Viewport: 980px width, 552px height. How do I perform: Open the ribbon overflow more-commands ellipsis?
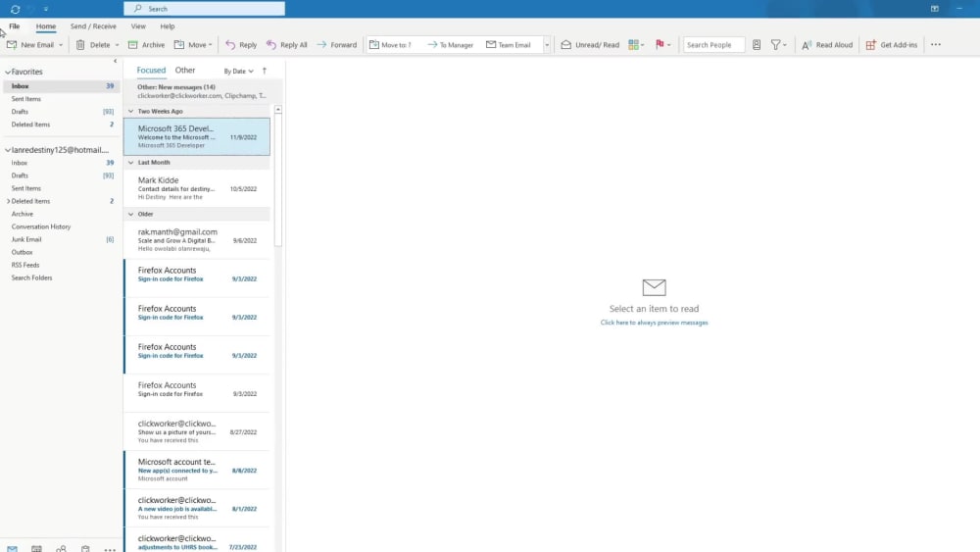point(936,45)
